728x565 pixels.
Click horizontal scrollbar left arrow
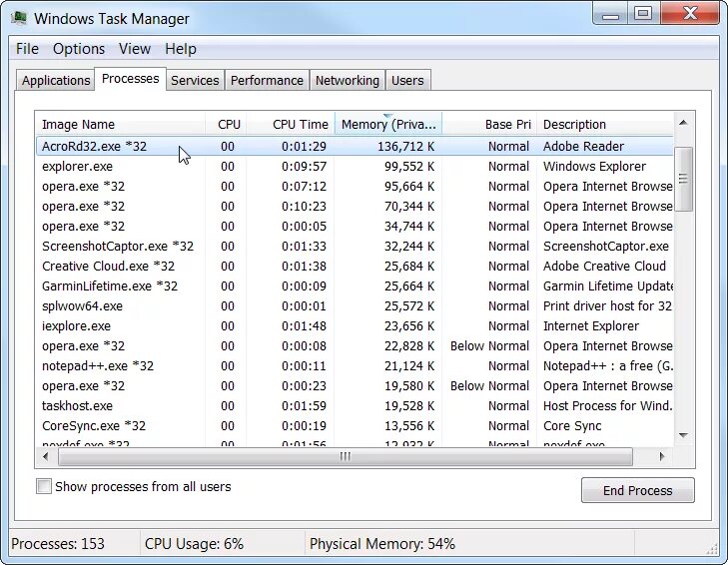[46, 456]
